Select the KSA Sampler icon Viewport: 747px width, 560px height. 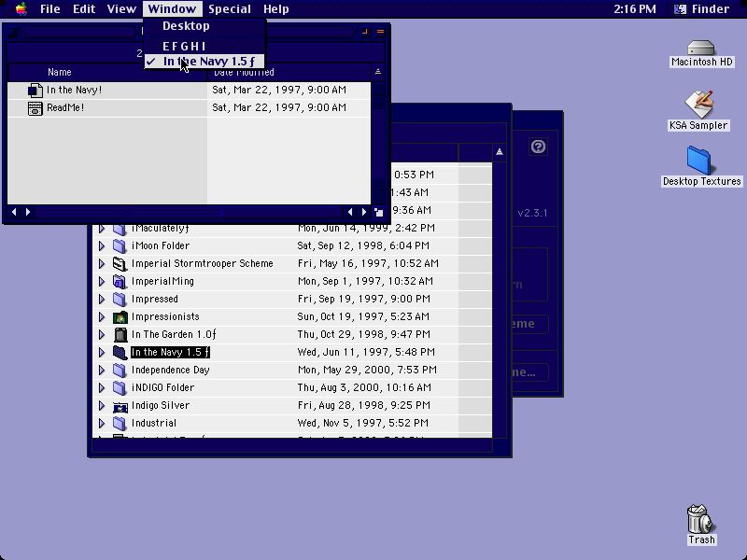coord(698,105)
